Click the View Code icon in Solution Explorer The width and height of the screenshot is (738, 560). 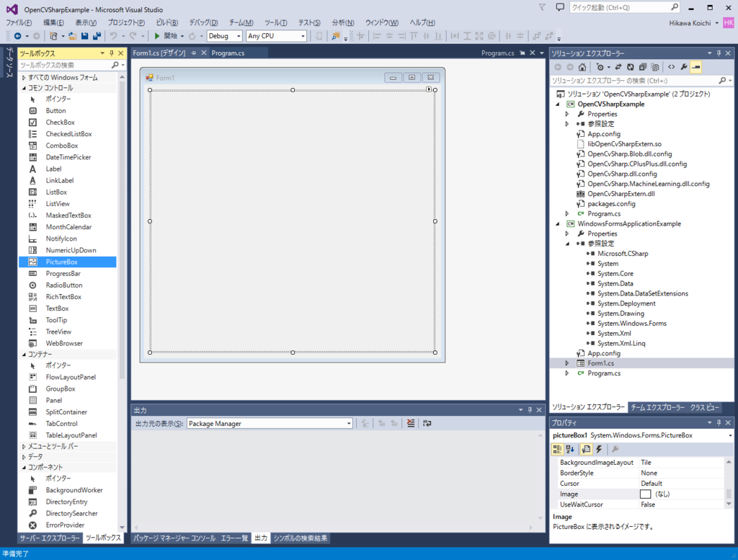click(x=671, y=67)
